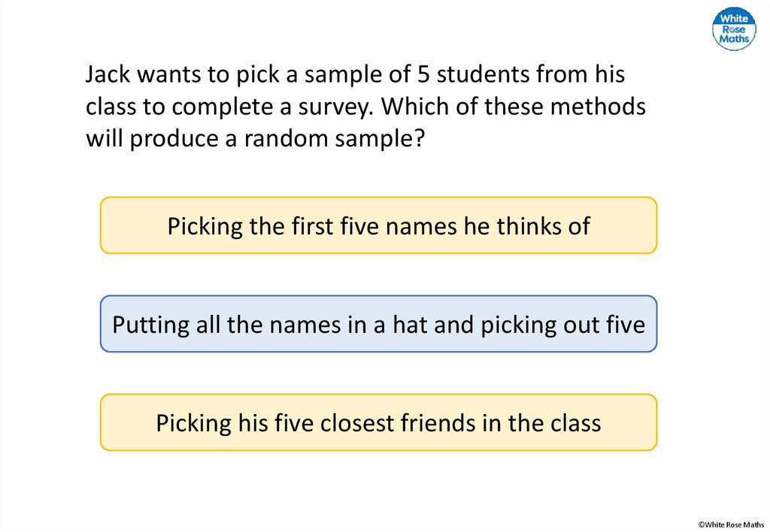Click the word "Maths" inside the logo
Image resolution: width=770 pixels, height=532 pixels.
pos(734,38)
